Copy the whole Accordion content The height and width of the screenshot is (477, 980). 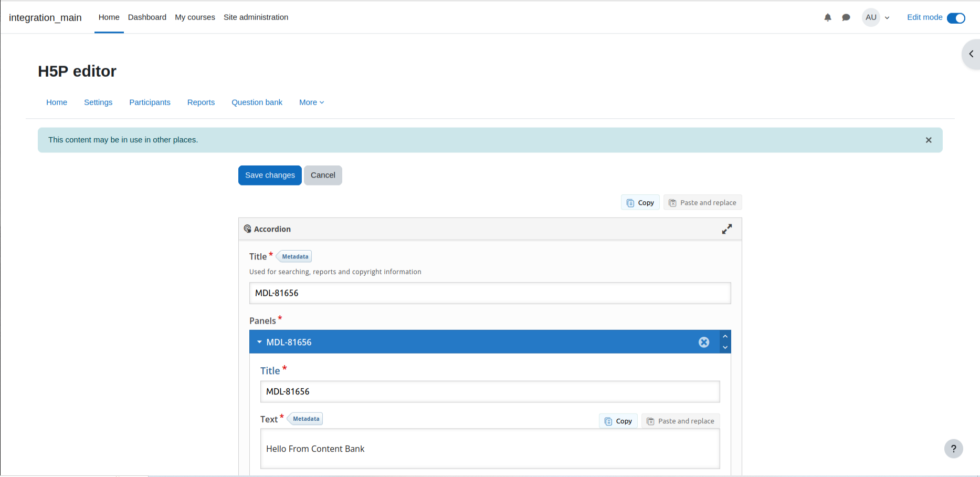(640, 203)
